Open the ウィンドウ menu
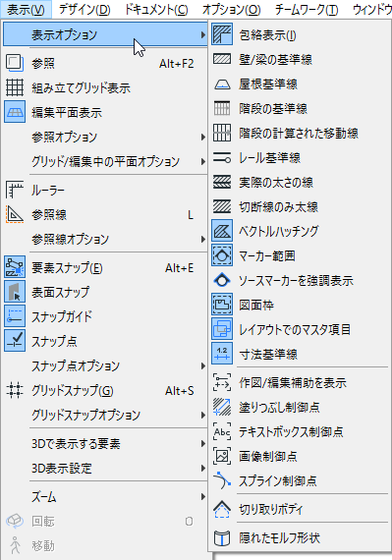Image resolution: width=392 pixels, height=560 pixels. pyautogui.click(x=371, y=9)
